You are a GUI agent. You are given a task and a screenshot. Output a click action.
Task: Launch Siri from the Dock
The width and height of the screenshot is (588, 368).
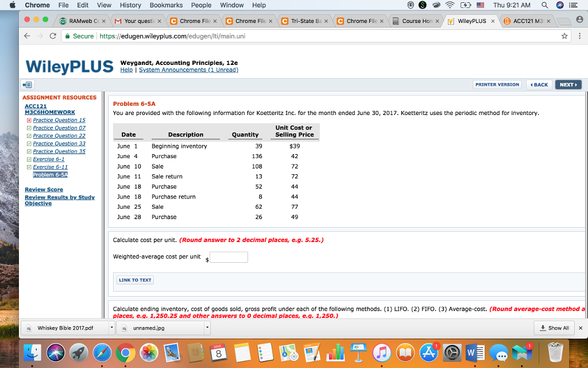(x=56, y=353)
